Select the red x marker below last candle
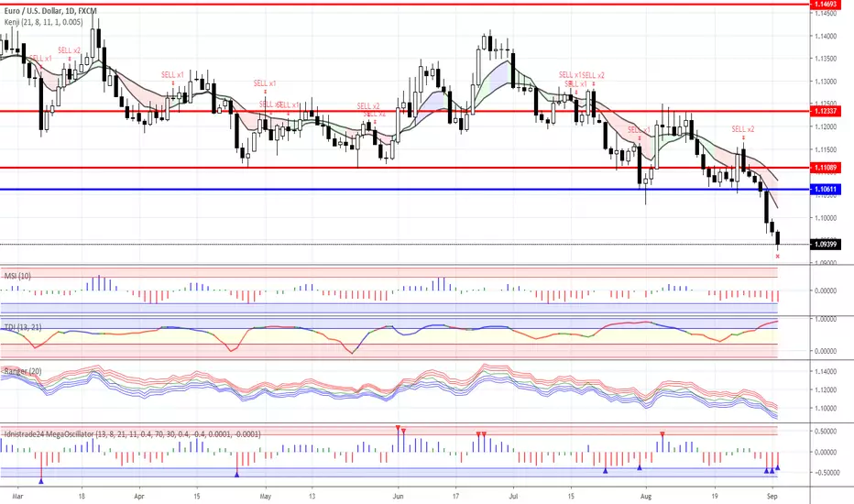854x504 pixels. (777, 256)
